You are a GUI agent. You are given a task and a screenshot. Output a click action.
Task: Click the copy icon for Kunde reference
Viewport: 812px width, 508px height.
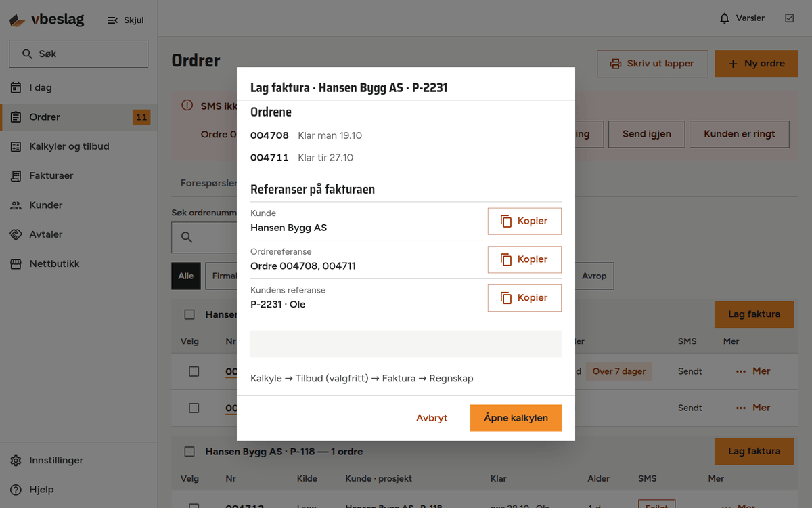tap(506, 221)
